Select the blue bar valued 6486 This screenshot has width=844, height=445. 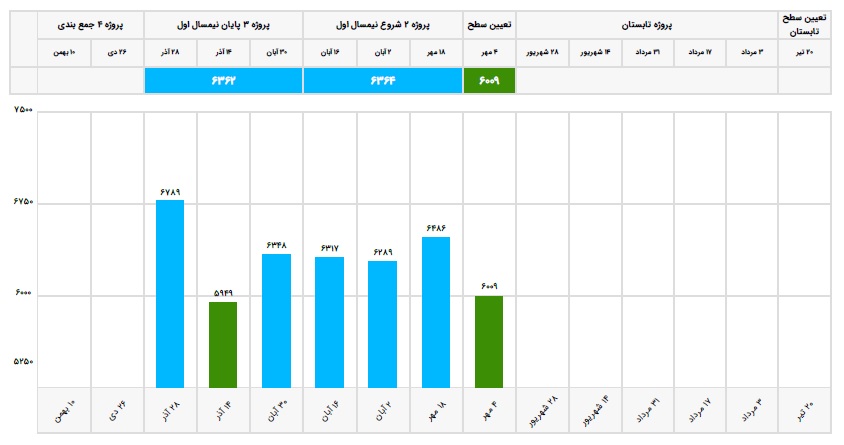point(435,312)
